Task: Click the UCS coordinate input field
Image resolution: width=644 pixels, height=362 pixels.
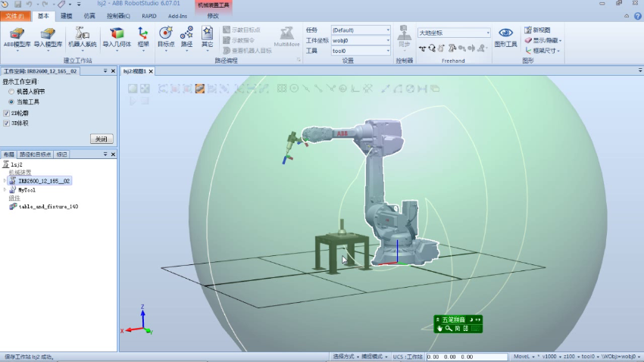Action: pos(467,357)
